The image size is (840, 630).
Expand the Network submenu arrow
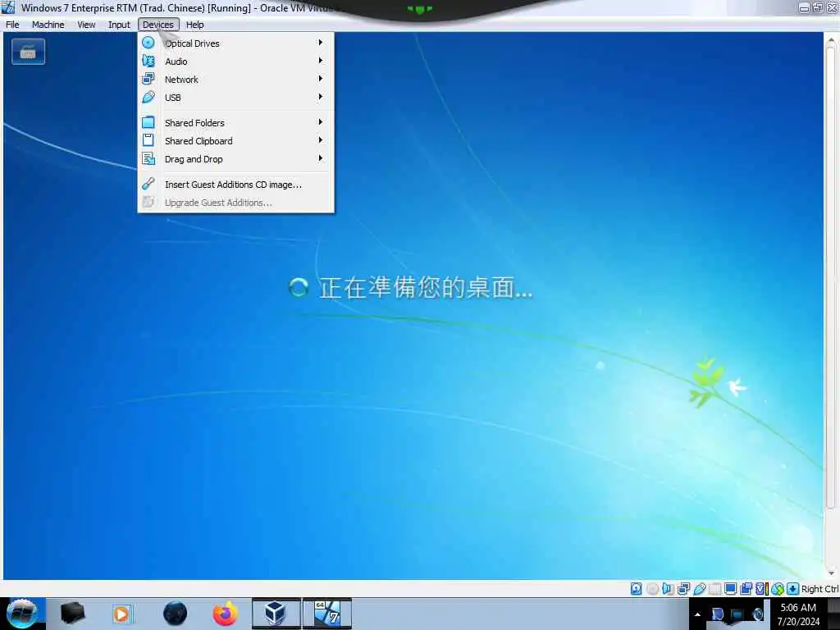coord(321,79)
